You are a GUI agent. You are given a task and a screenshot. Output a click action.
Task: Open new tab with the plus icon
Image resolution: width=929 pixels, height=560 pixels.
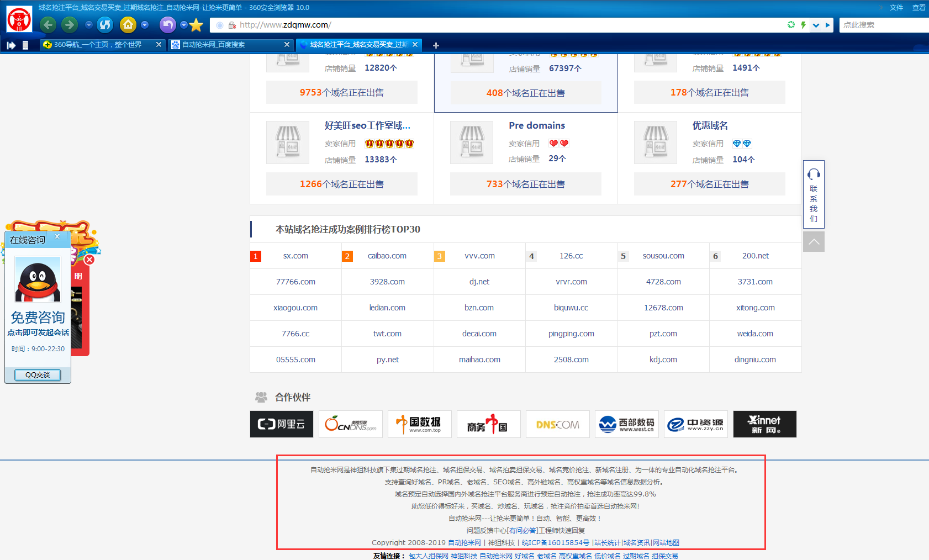pyautogui.click(x=436, y=45)
